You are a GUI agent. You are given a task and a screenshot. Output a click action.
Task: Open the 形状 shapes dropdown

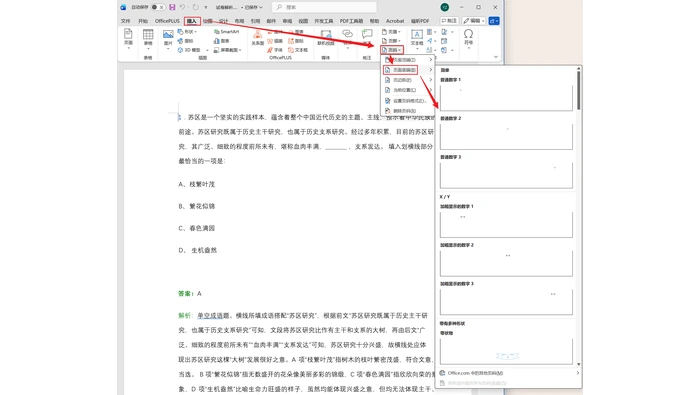point(188,32)
